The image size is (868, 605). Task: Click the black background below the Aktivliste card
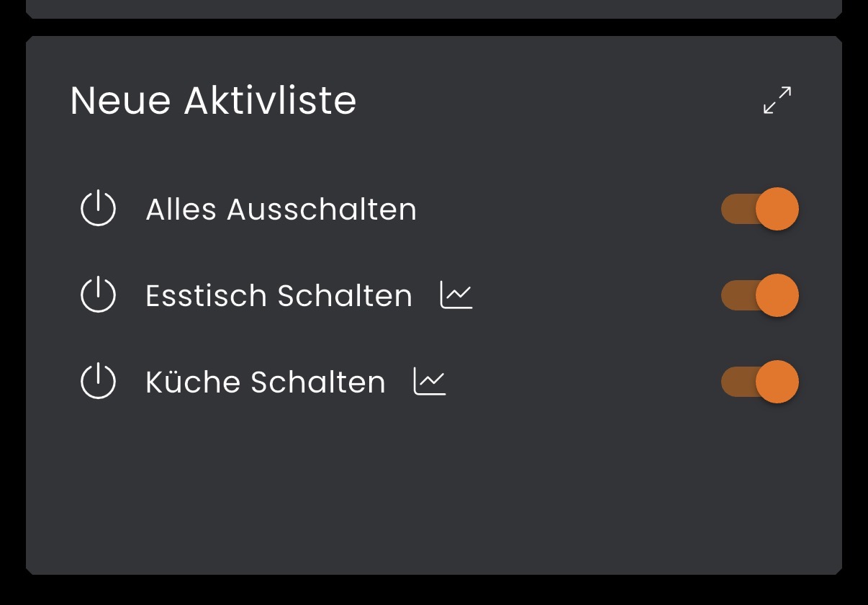pos(432,592)
